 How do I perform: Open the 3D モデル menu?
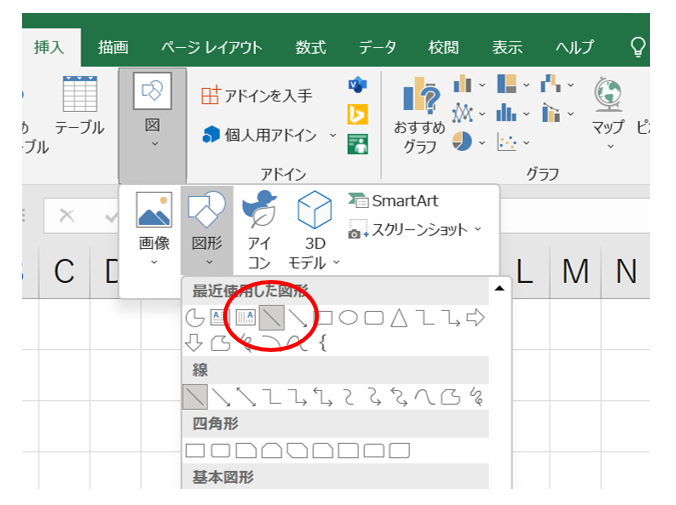[315, 229]
